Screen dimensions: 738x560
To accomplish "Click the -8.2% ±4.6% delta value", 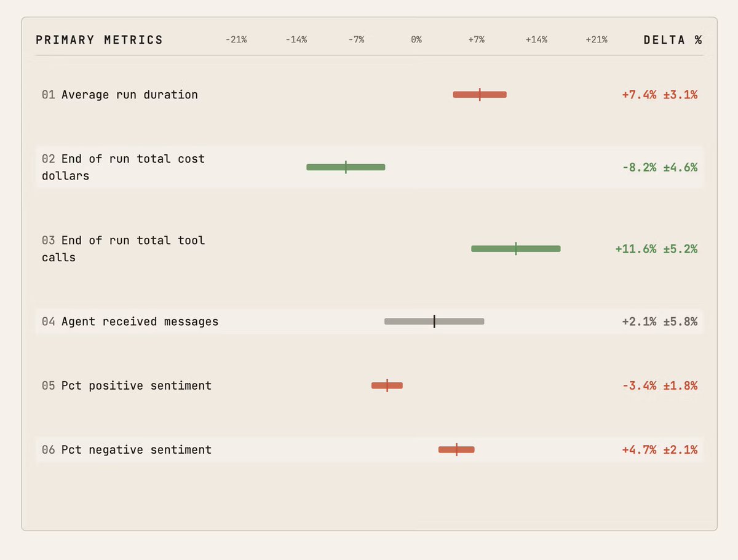I will (x=660, y=167).
